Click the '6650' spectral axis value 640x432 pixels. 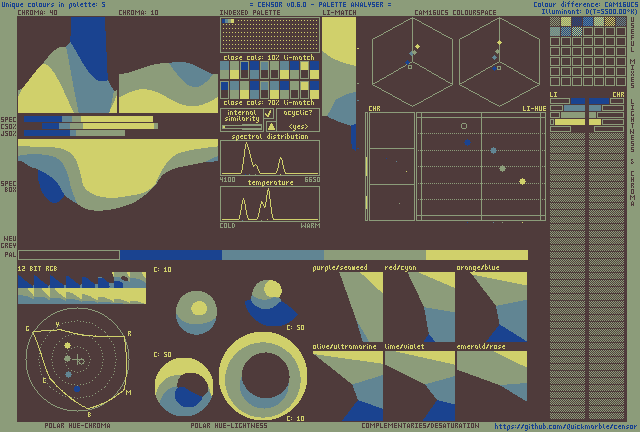pyautogui.click(x=312, y=180)
